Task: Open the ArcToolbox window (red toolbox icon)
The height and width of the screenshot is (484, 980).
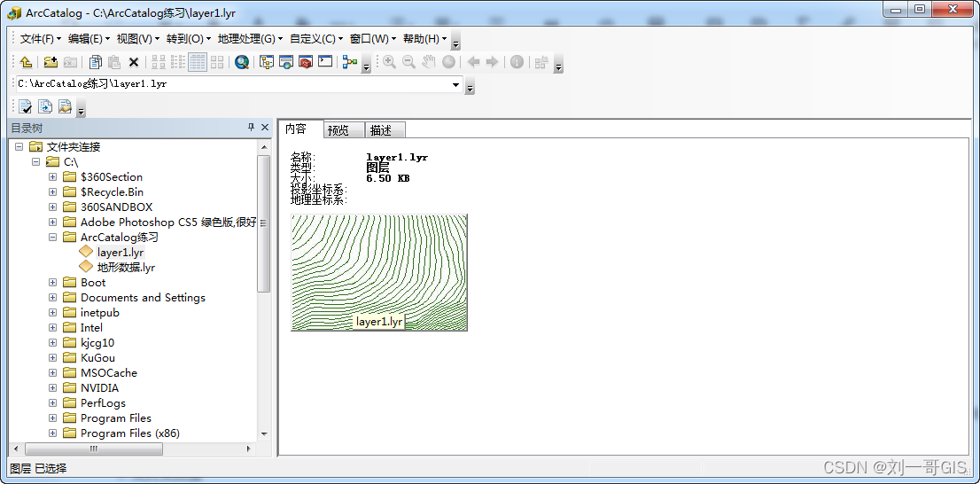Action: coord(306,62)
